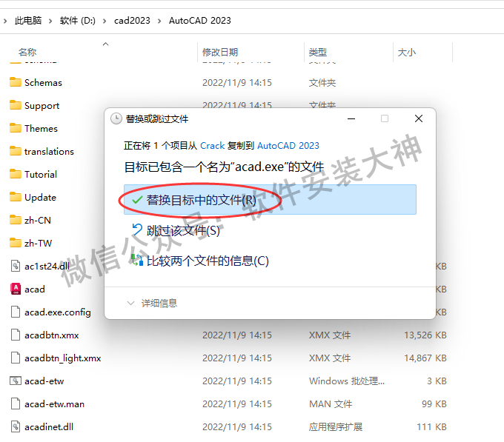Screen dimensions: 504x442
Task: Click AutoCAD 2023 breadcrumb segment
Action: tap(200, 21)
